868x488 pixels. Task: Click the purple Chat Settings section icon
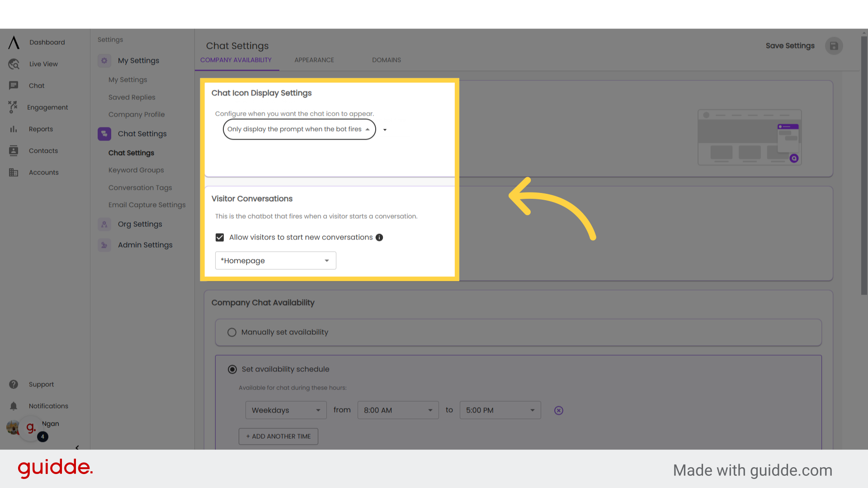click(104, 134)
